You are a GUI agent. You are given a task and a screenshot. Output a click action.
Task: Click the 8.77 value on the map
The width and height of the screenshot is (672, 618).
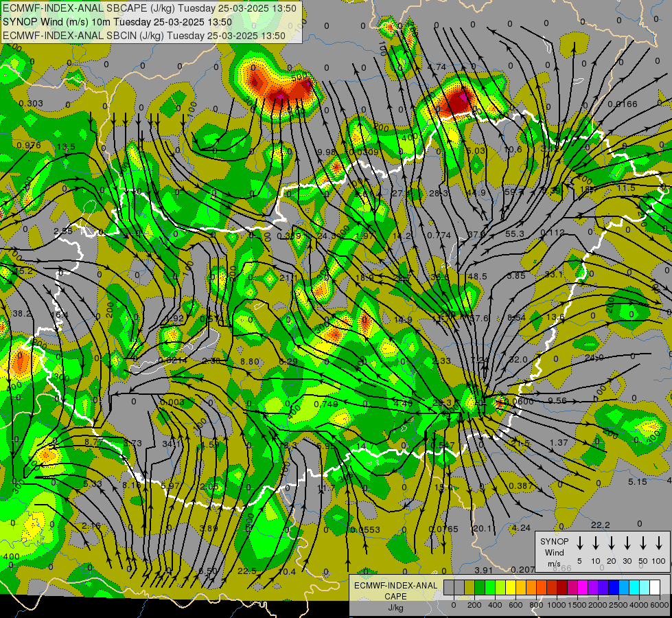pos(93,442)
